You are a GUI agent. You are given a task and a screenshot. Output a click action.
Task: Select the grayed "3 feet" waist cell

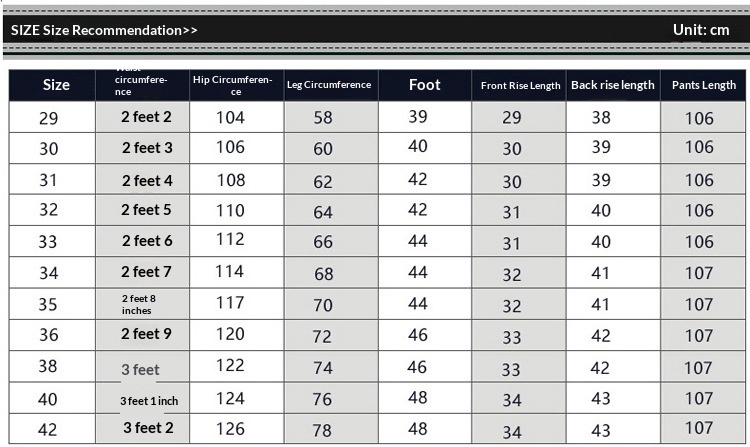(141, 370)
